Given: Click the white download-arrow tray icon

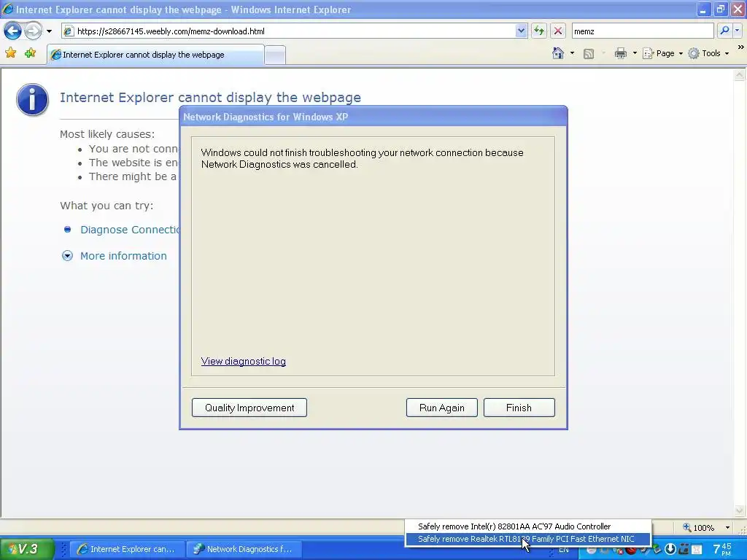Looking at the screenshot, I should (670, 550).
